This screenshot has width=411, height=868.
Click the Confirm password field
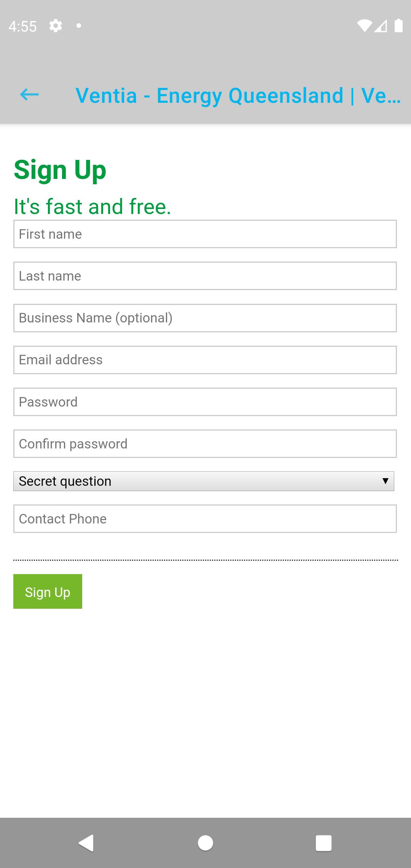pyautogui.click(x=205, y=444)
